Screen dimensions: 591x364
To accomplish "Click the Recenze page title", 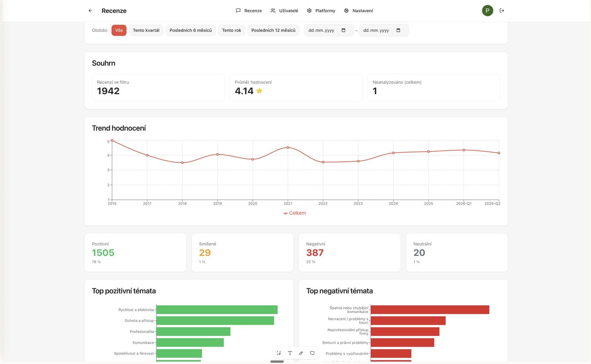I will [114, 11].
